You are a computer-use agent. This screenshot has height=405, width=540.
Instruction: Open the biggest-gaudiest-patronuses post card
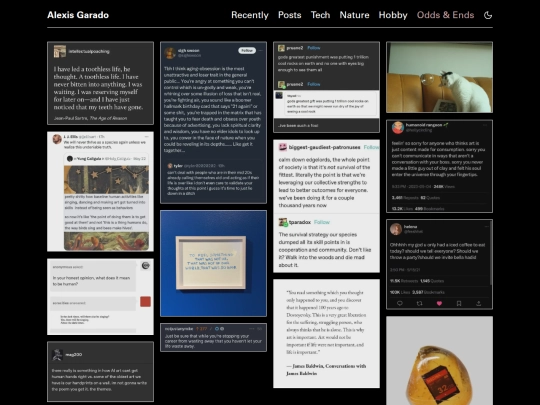326,206
